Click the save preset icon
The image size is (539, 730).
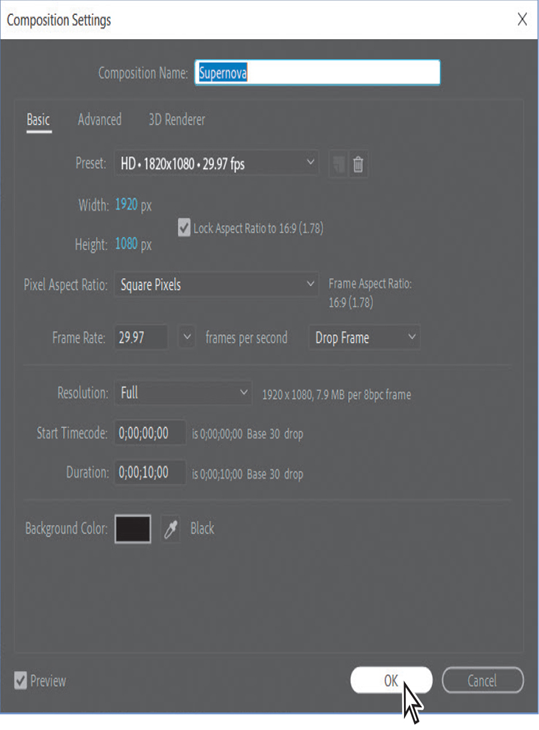pos(338,164)
